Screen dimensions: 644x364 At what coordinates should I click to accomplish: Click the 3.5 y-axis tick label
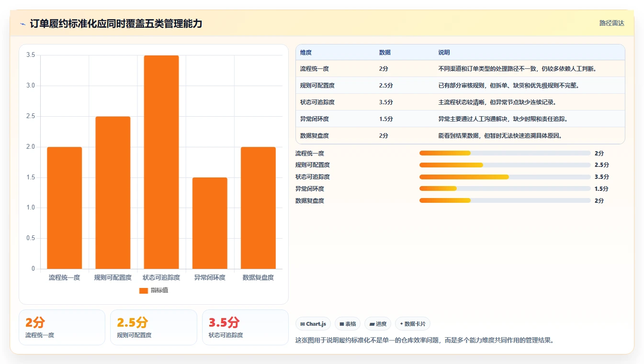31,55
